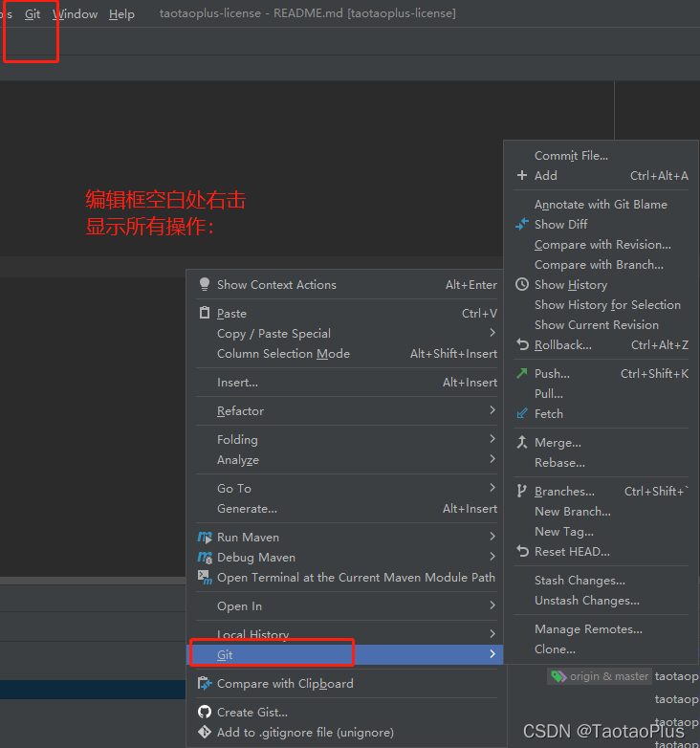
Task: Expand the Local History submenu arrow
Action: [492, 633]
